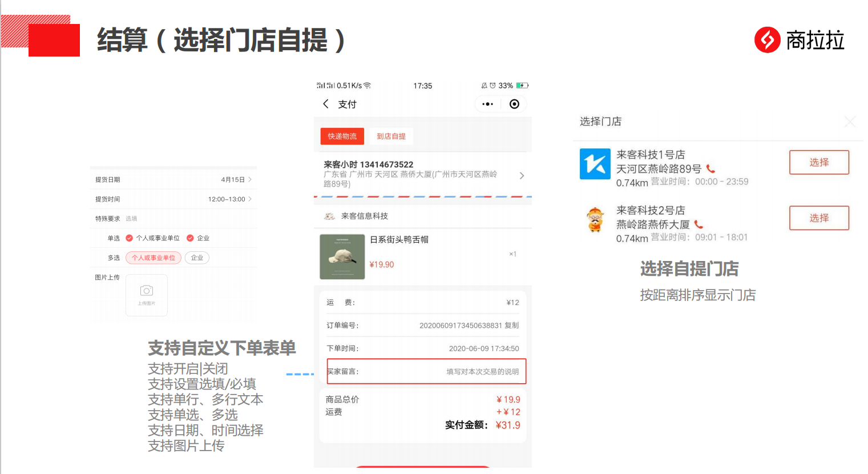The height and width of the screenshot is (474, 868).
Task: Open the delivery address chevron for 来客小时
Action: point(522,175)
